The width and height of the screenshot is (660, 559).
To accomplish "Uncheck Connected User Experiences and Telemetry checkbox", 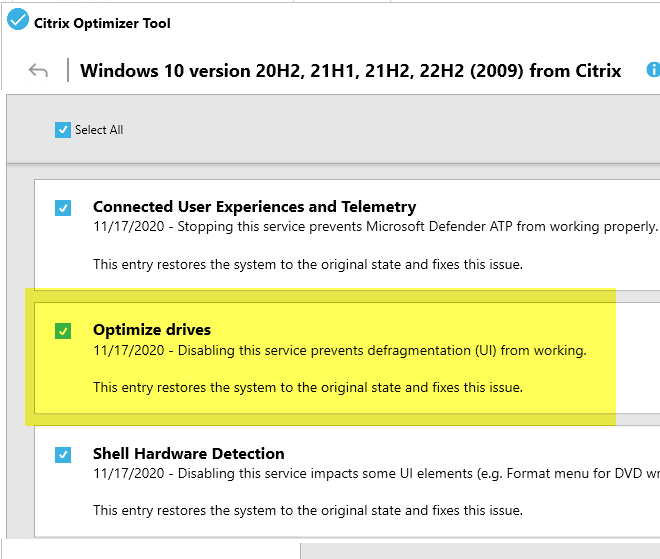I will pos(63,208).
